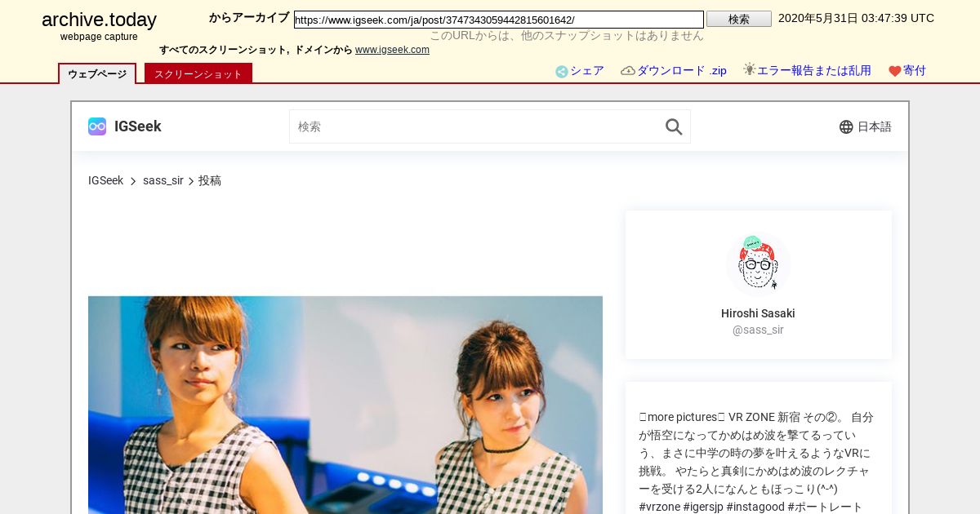980x514 pixels.
Task: Open the 日本語 language selector
Action: pyautogui.click(x=866, y=126)
